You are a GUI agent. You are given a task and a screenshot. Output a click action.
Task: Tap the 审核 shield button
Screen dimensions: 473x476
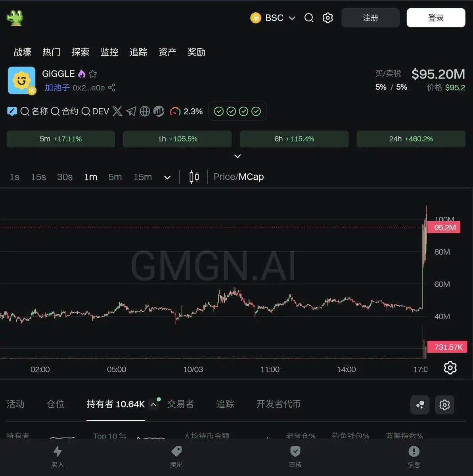(295, 456)
